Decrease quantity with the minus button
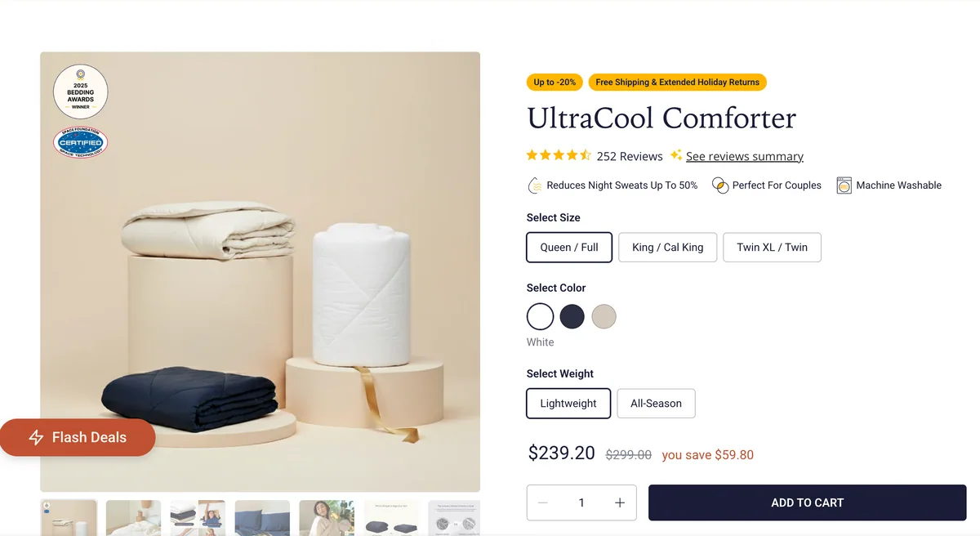This screenshot has height=536, width=980. [543, 502]
